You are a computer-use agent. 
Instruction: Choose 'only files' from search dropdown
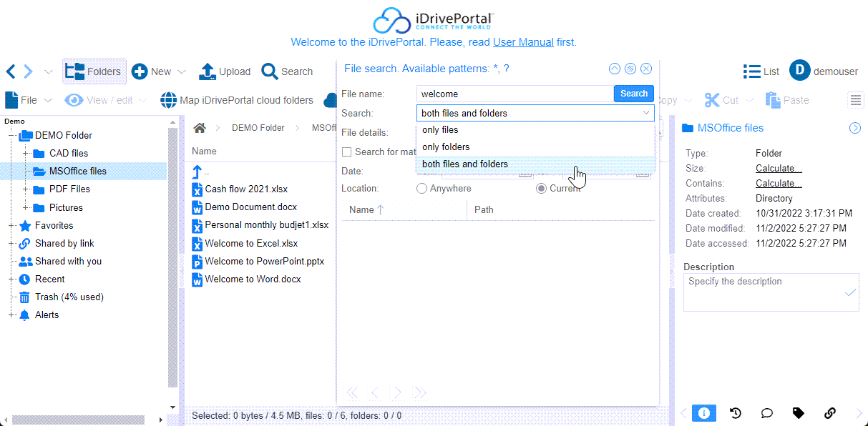pos(440,130)
